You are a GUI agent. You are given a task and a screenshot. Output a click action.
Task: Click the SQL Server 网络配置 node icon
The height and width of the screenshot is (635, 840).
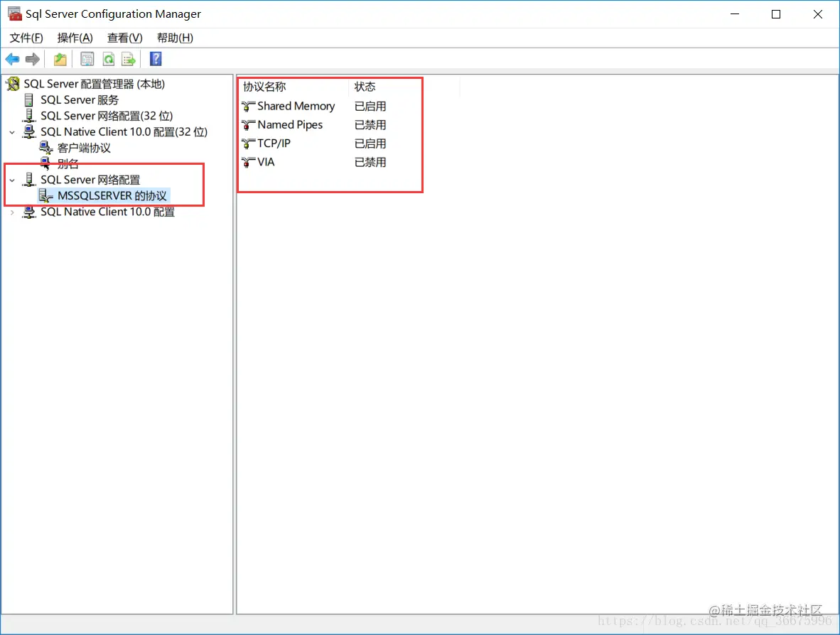click(29, 180)
